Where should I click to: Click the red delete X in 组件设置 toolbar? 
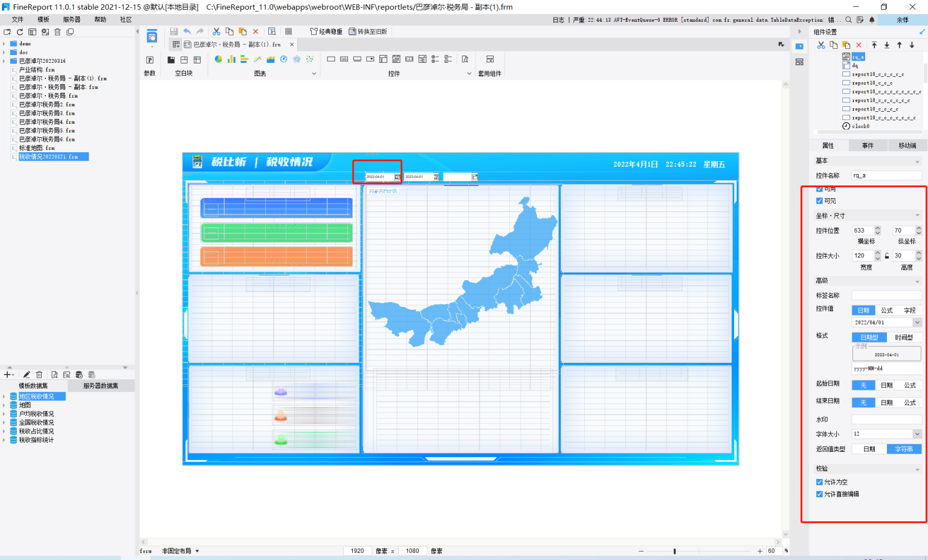(x=859, y=45)
